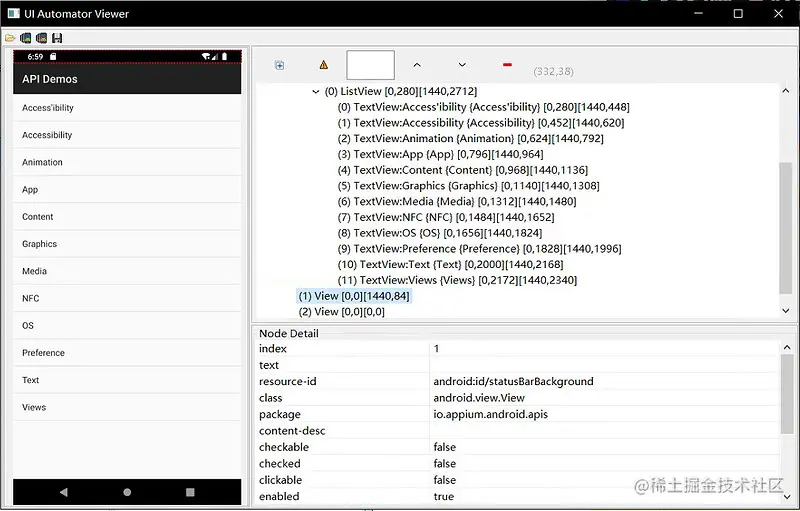Expand all nodes with the plus icon
The width and height of the screenshot is (800, 511).
279,65
